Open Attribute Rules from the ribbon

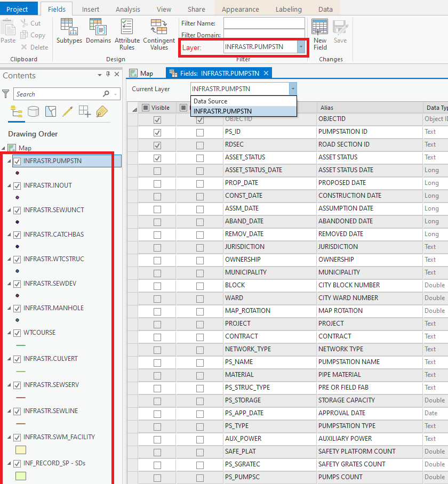[x=127, y=34]
